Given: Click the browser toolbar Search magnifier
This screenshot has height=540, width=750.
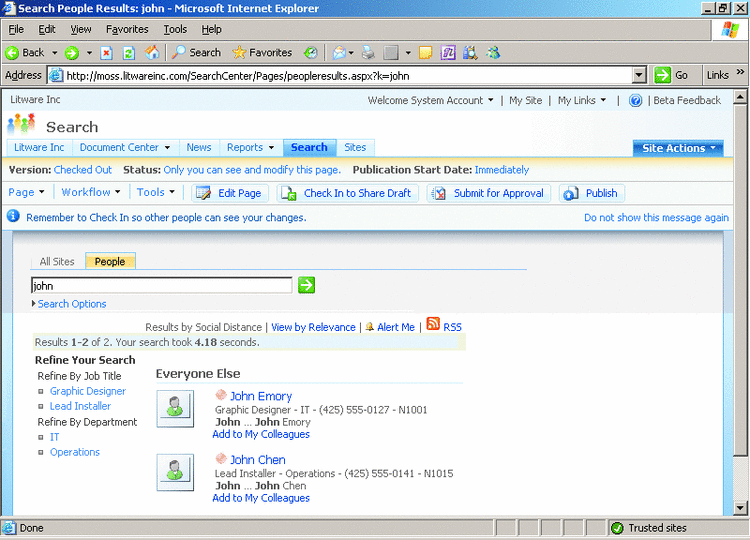Looking at the screenshot, I should (x=179, y=52).
